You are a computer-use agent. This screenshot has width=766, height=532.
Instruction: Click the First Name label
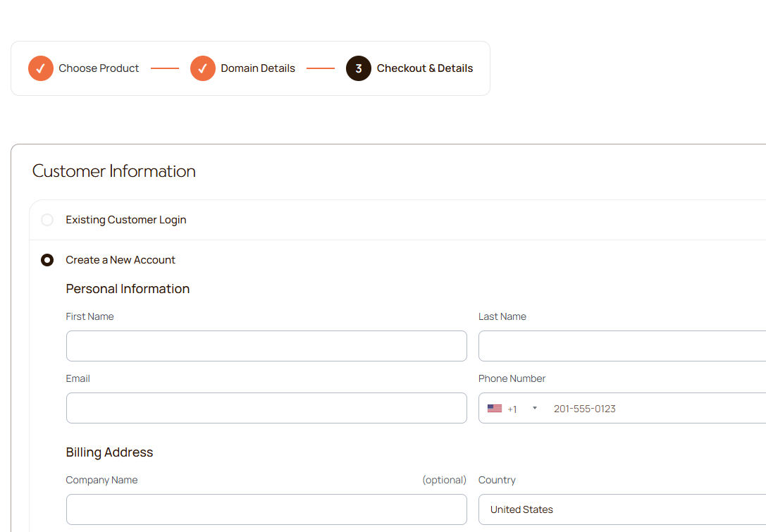coord(90,316)
